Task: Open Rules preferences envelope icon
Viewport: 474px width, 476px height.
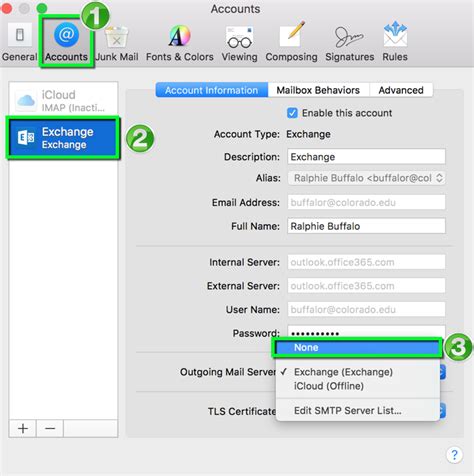Action: pos(395,34)
